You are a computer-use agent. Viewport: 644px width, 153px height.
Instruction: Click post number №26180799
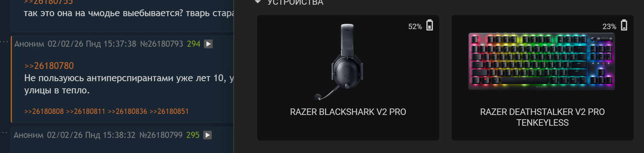[x=161, y=135]
